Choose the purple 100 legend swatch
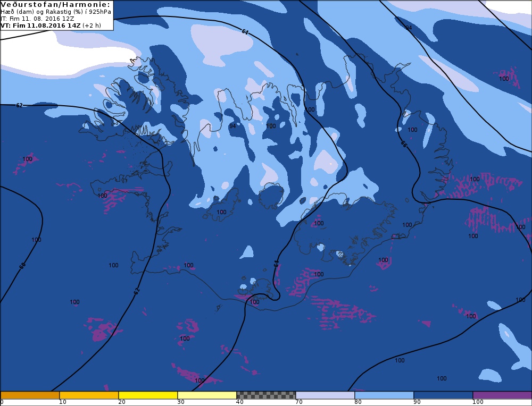 coord(502,395)
